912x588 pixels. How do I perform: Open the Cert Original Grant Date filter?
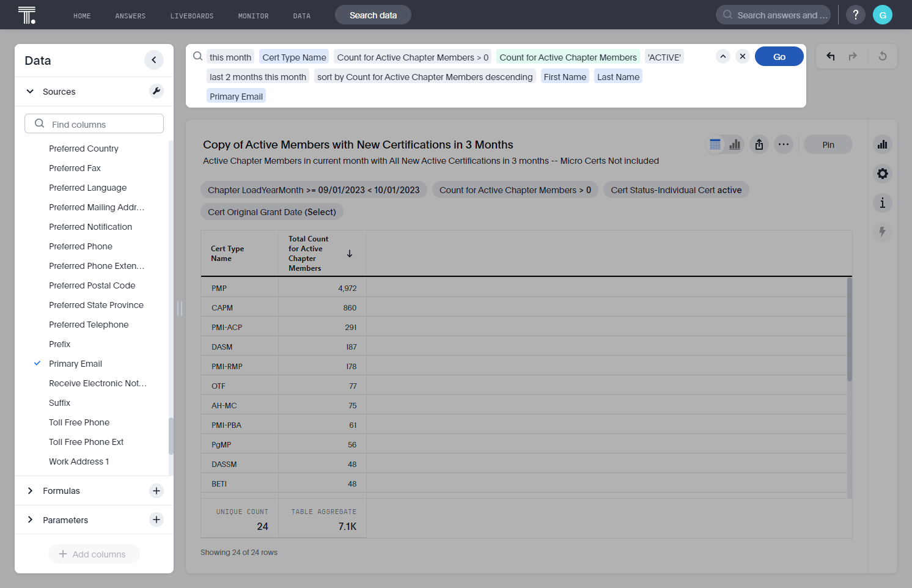272,212
